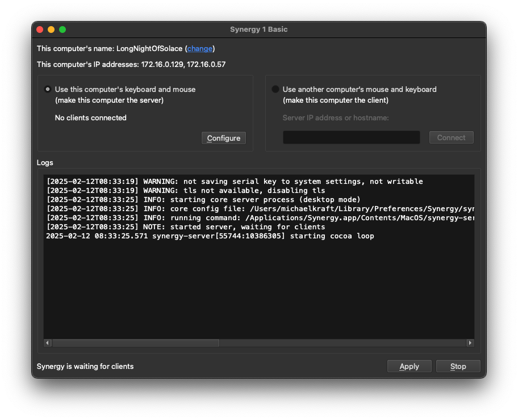
Task: Click the 'Synergy 1 Basic' window title
Action: [x=258, y=30]
